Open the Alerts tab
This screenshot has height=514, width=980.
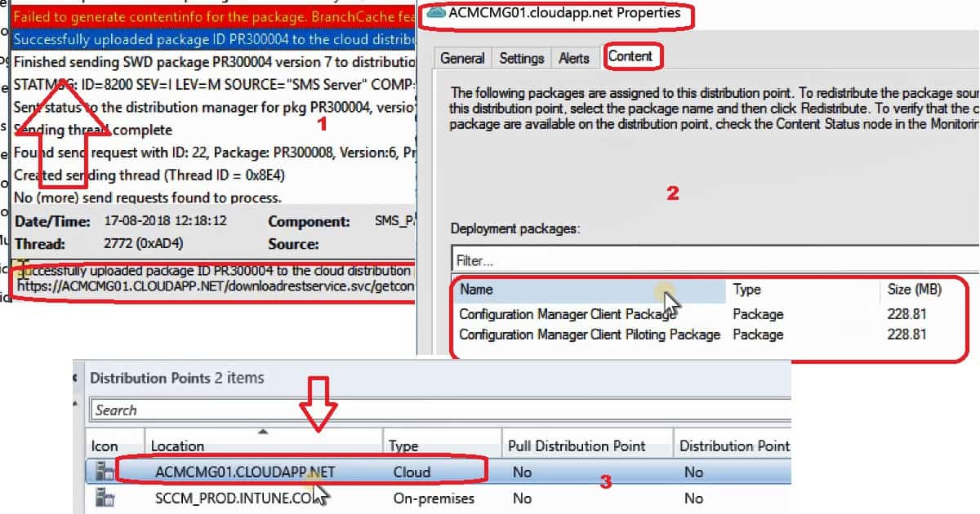pos(574,58)
